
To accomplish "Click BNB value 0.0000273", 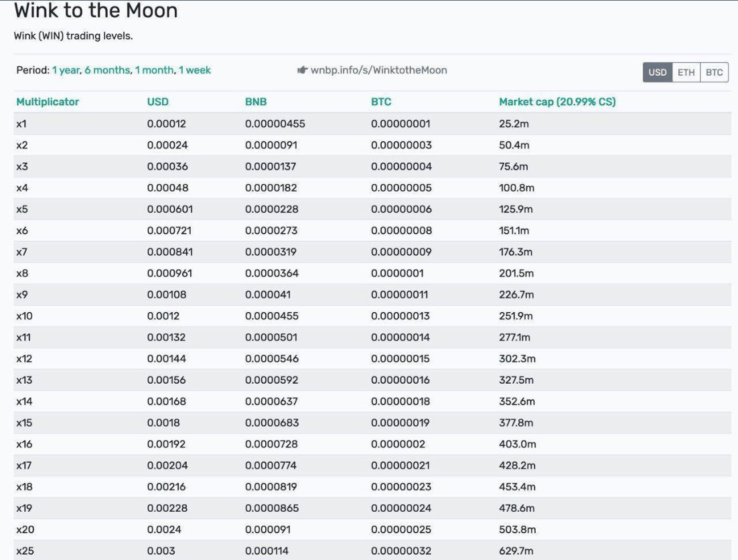I will pos(271,230).
